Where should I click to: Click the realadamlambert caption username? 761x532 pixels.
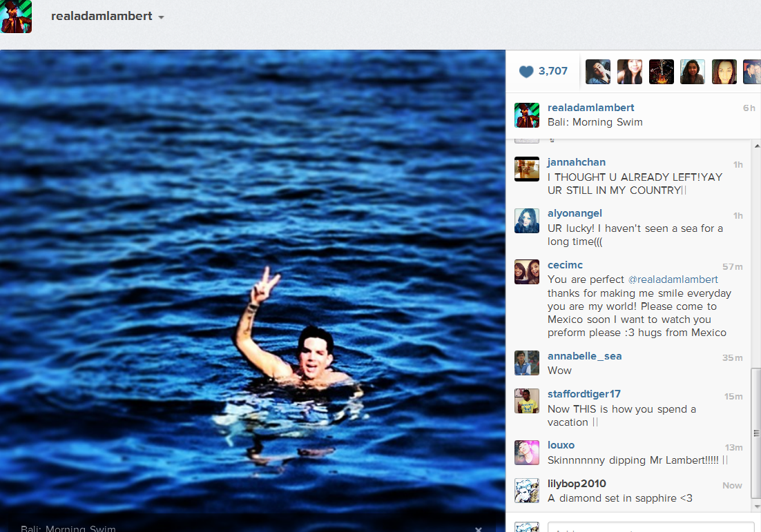point(590,108)
